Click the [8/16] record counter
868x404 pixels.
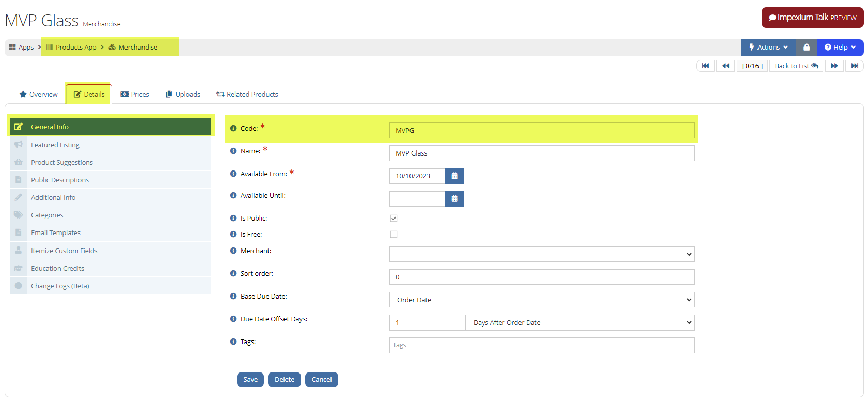click(752, 66)
